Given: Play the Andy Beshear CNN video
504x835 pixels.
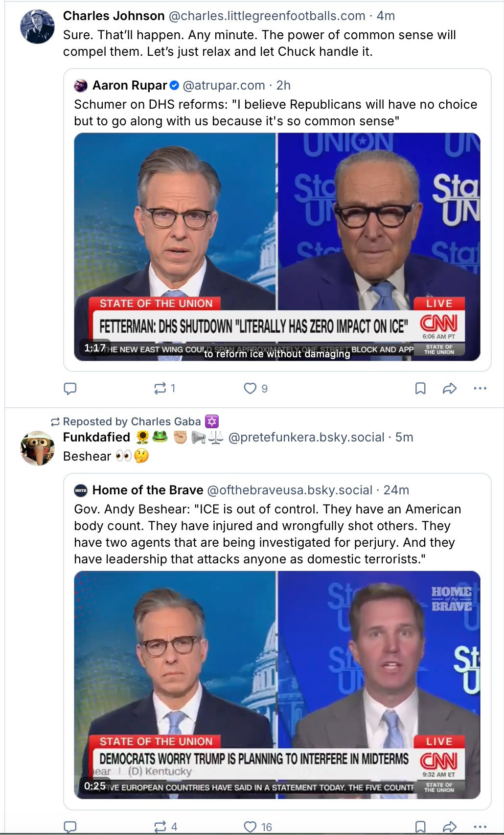Looking at the screenshot, I should click(x=277, y=685).
